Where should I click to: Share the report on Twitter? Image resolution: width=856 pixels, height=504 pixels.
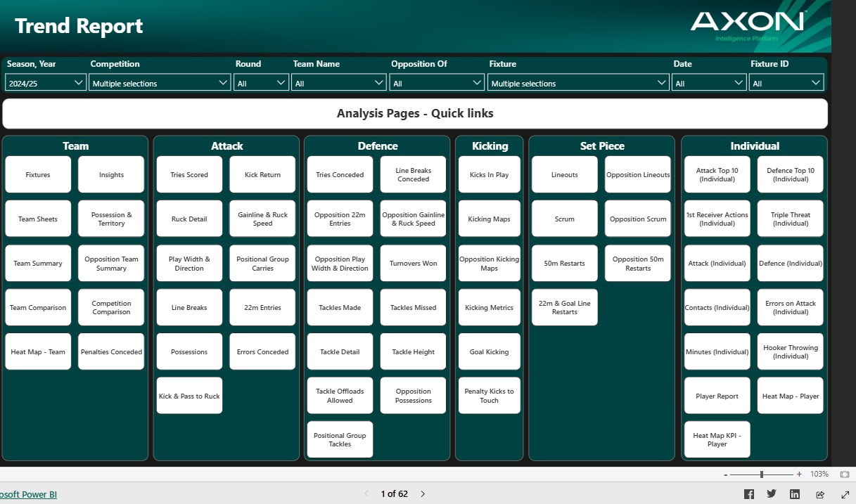point(771,493)
